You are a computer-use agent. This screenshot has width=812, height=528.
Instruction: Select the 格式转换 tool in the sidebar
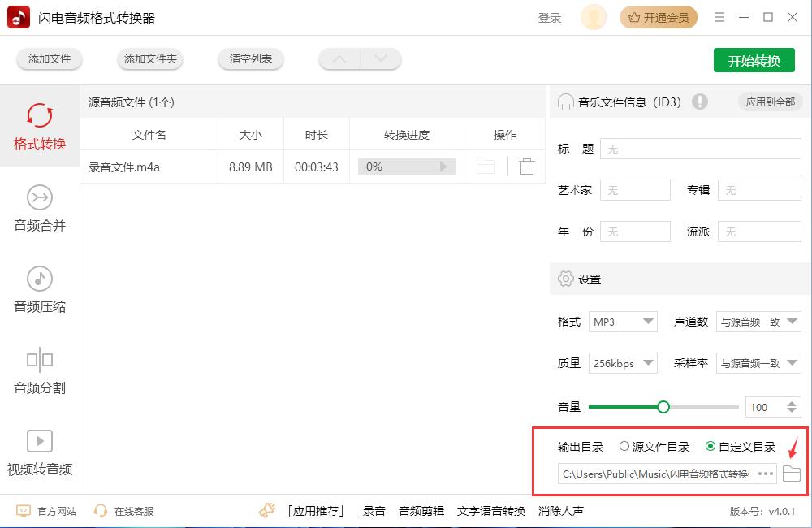(x=38, y=126)
